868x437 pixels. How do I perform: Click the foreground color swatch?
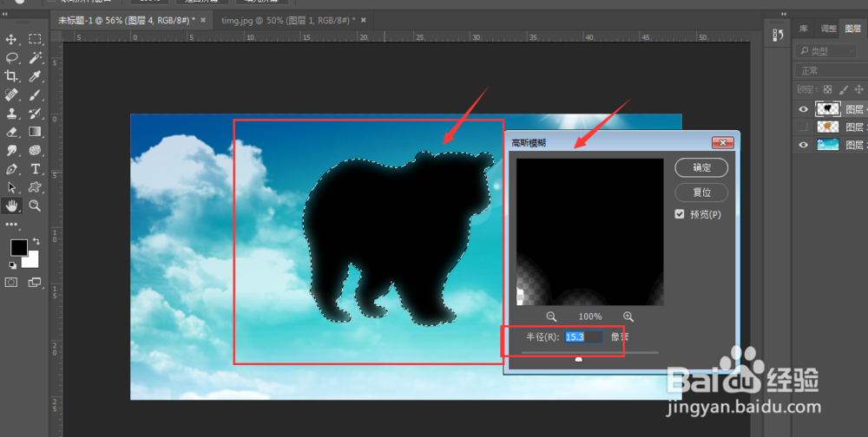point(18,247)
